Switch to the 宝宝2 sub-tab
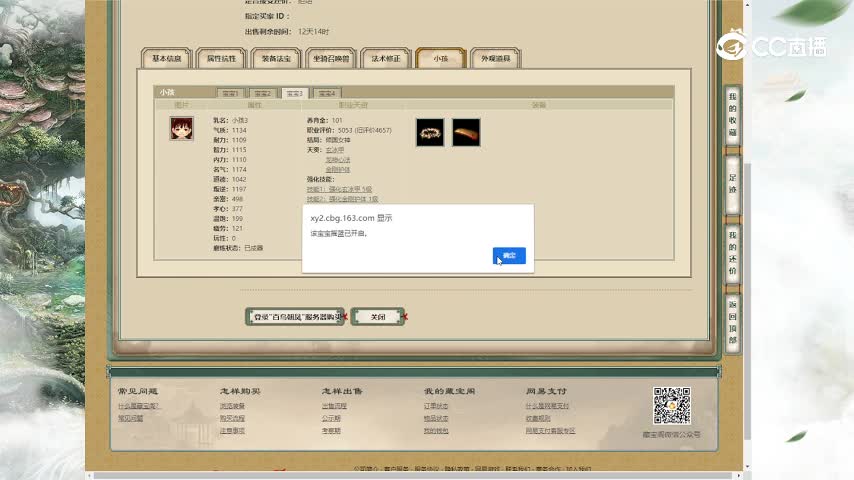 [x=263, y=93]
